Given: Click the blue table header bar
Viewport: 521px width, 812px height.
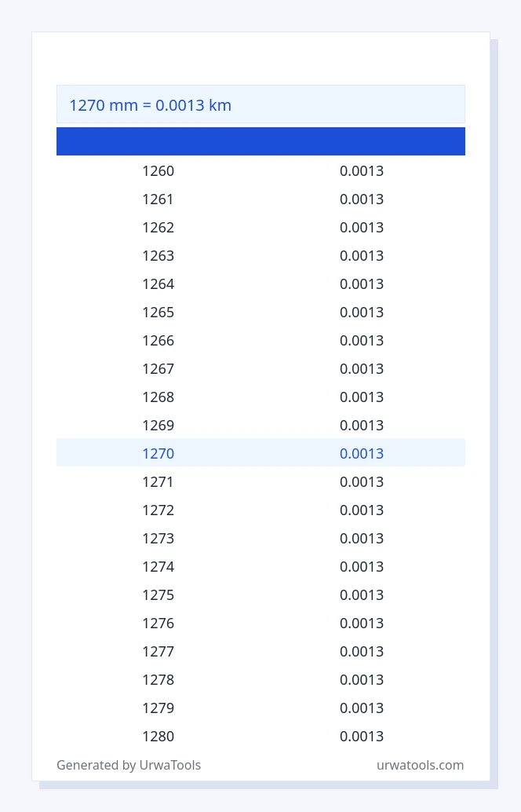Looking at the screenshot, I should pyautogui.click(x=260, y=141).
